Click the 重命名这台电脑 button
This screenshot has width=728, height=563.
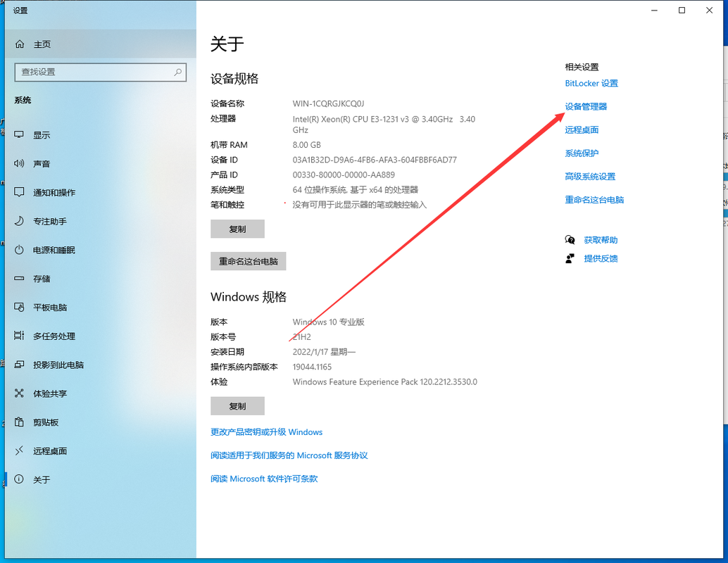coord(248,261)
